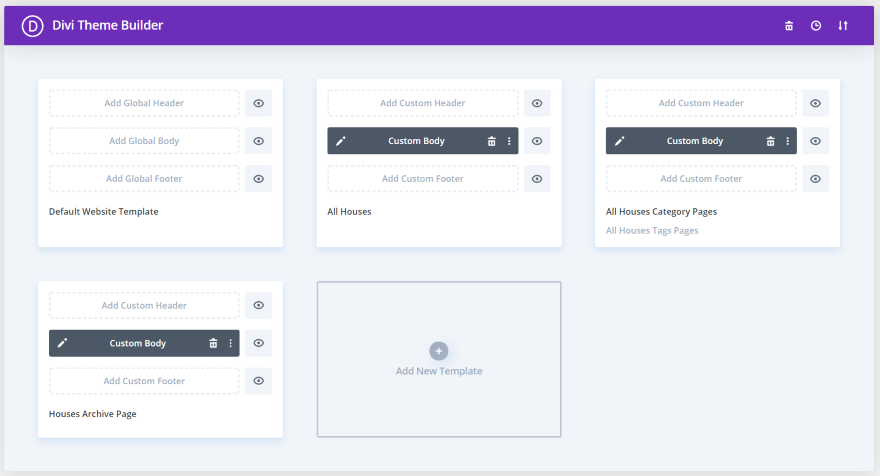Edit Houses Archive Page custom body

click(62, 343)
